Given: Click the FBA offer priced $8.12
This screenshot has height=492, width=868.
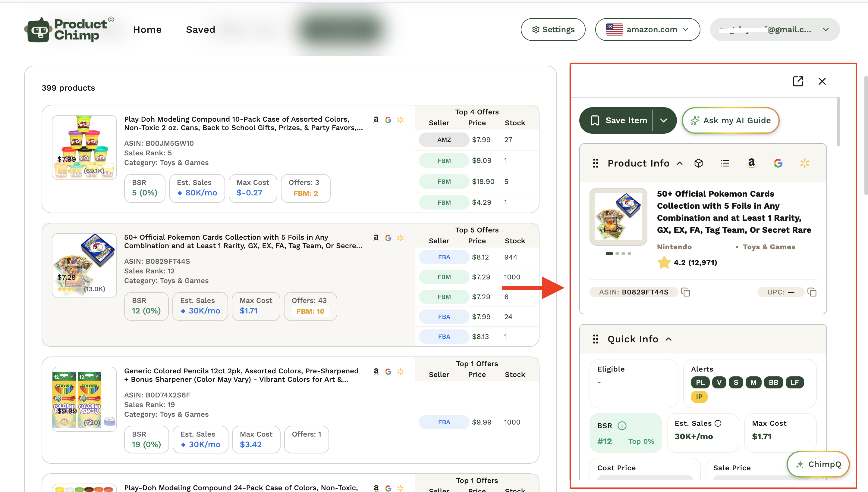Looking at the screenshot, I should 477,257.
